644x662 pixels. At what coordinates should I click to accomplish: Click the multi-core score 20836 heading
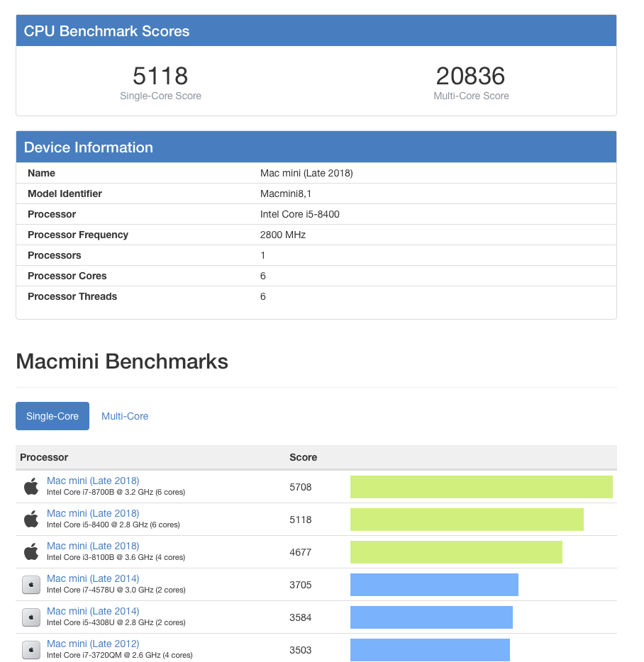tap(471, 76)
